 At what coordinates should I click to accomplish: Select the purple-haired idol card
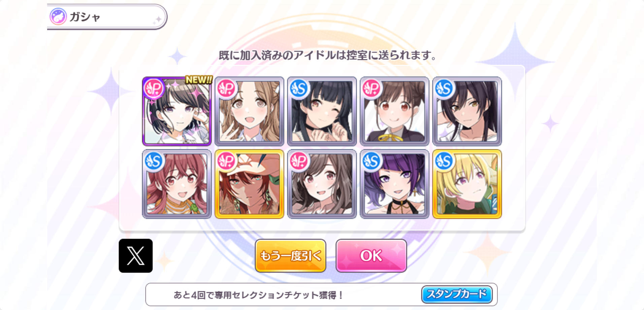394,184
